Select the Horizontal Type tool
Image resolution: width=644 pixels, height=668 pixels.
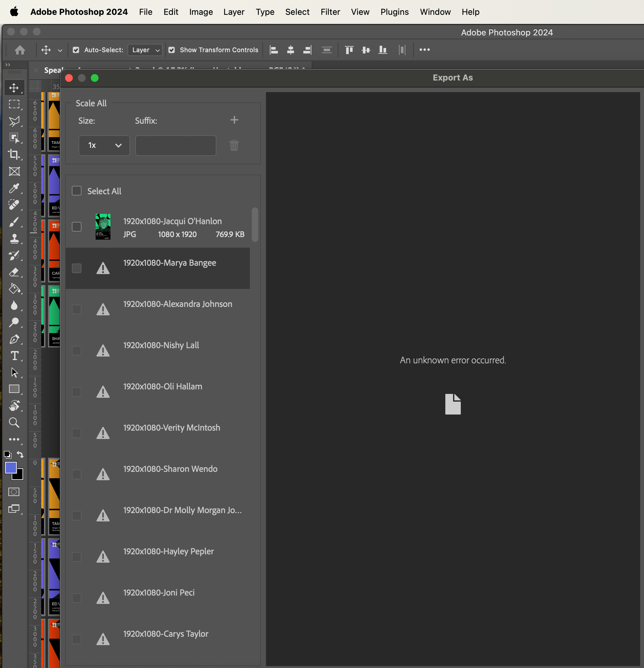pos(14,356)
